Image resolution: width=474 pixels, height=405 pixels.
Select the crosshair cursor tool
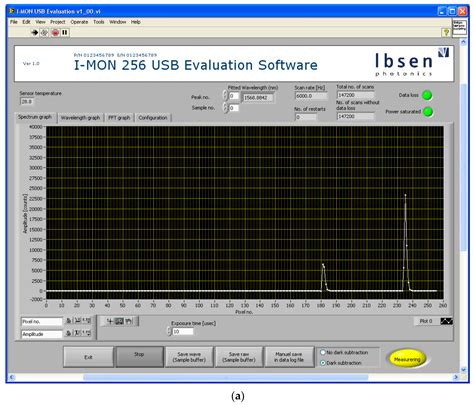coord(110,321)
